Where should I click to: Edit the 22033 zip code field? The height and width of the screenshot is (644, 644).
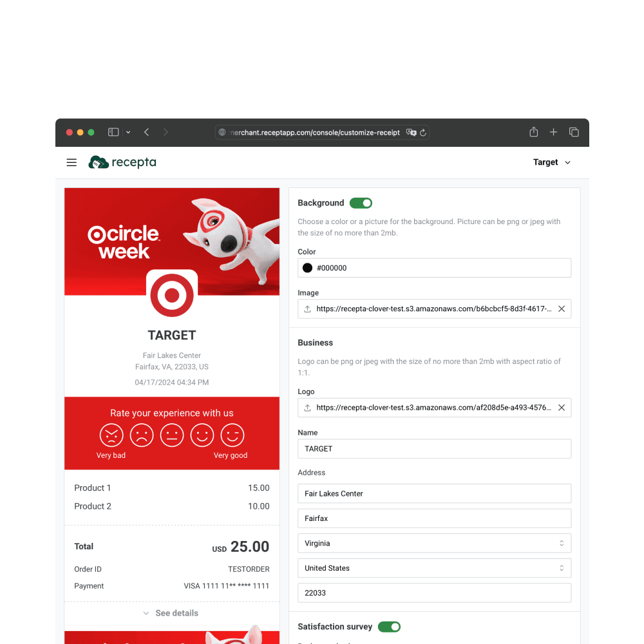pyautogui.click(x=434, y=593)
